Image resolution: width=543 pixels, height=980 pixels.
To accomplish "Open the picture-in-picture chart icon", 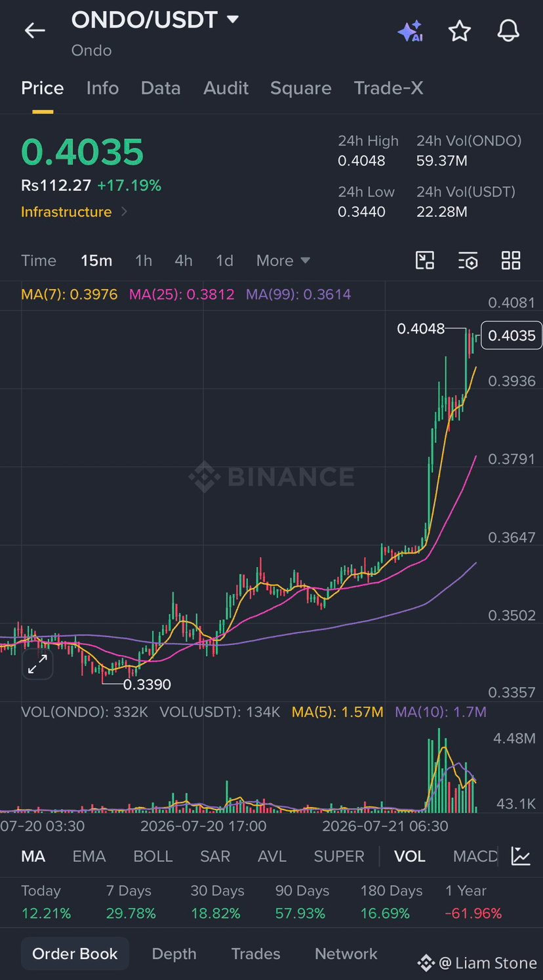I will pyautogui.click(x=425, y=260).
